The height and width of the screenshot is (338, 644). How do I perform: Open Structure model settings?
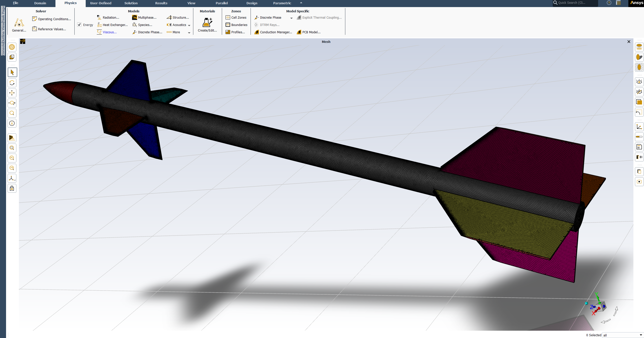click(178, 17)
